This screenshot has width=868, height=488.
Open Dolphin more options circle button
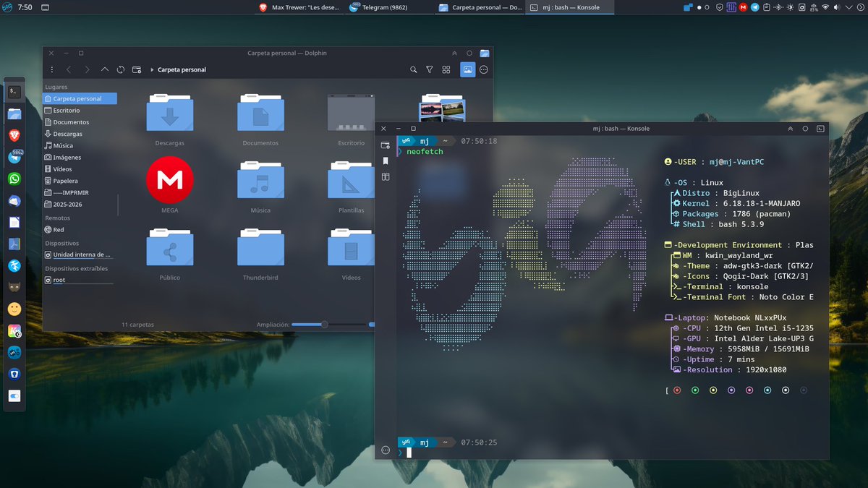(484, 69)
